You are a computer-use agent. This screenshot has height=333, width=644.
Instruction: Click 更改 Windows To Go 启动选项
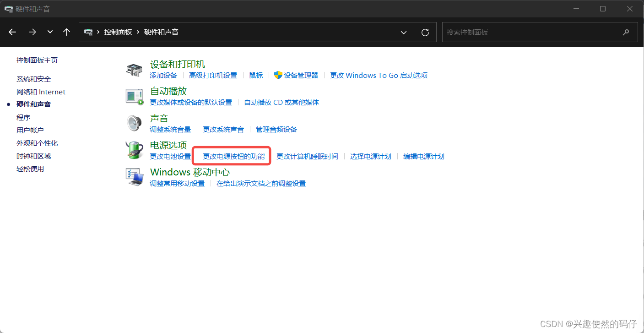coord(379,76)
